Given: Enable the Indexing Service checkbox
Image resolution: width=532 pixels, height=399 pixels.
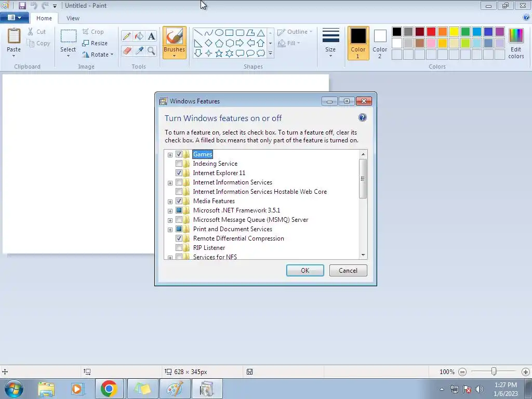Looking at the screenshot, I should [179, 164].
